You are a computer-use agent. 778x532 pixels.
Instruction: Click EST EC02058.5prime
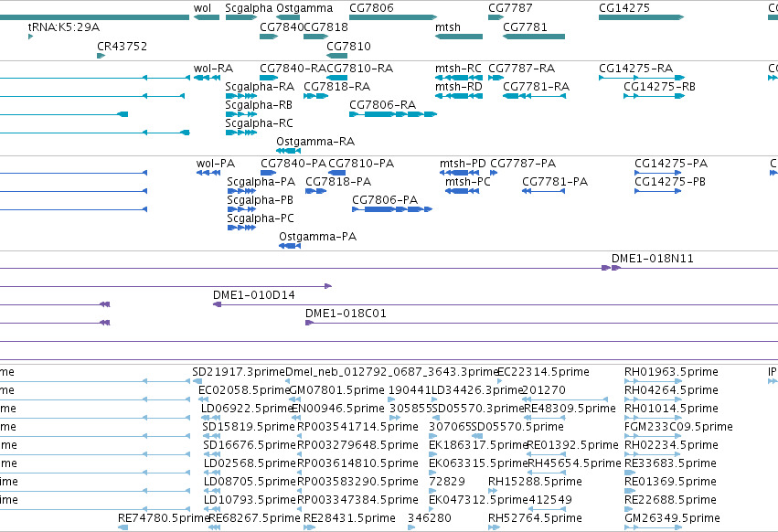point(243,390)
